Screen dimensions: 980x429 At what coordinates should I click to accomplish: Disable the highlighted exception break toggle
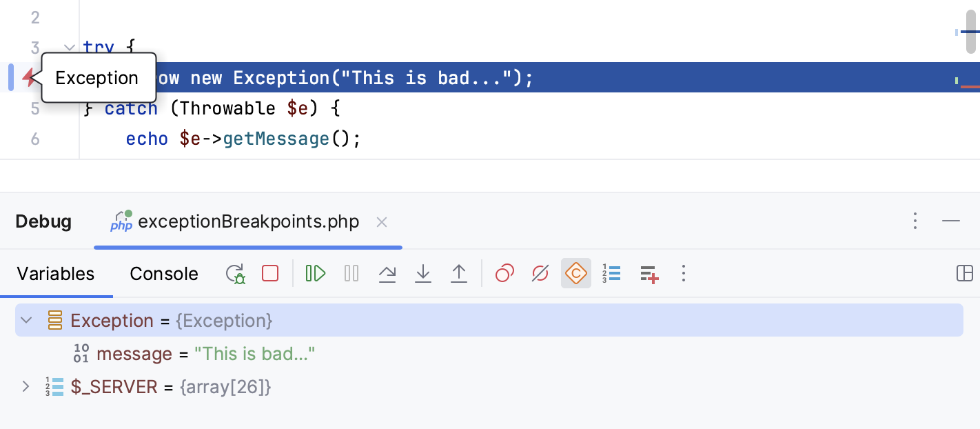click(576, 273)
